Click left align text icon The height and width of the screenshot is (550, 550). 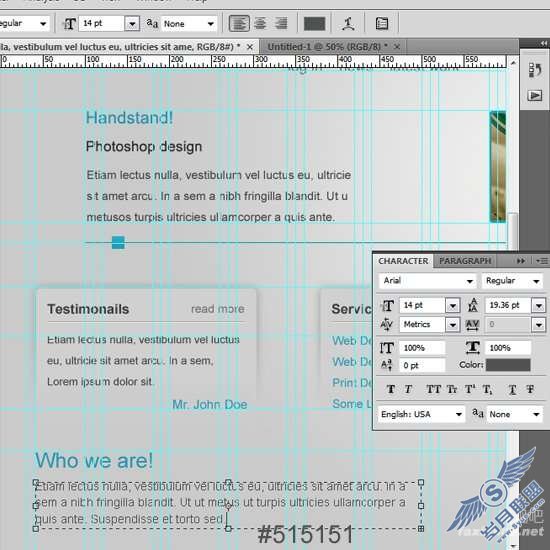click(239, 24)
